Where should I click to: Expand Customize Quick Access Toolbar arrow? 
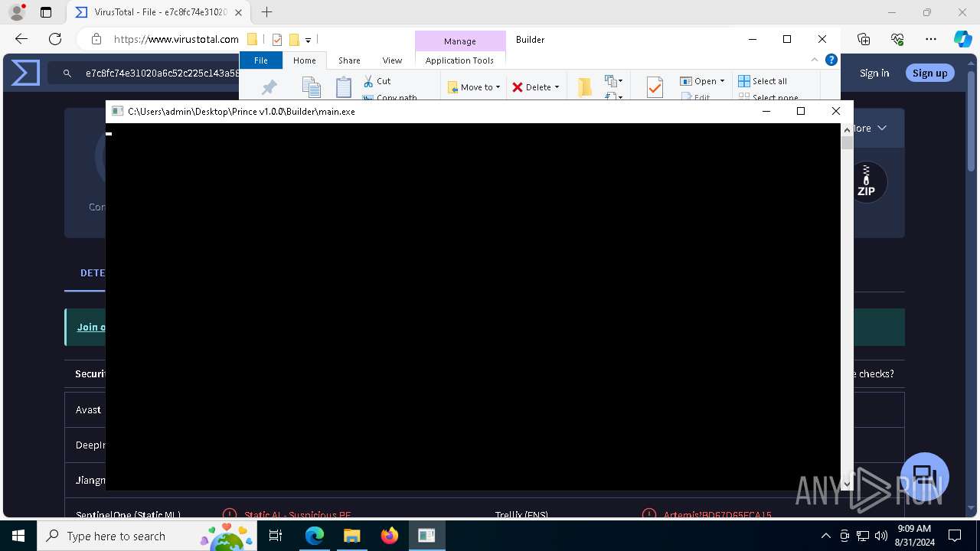tap(308, 40)
